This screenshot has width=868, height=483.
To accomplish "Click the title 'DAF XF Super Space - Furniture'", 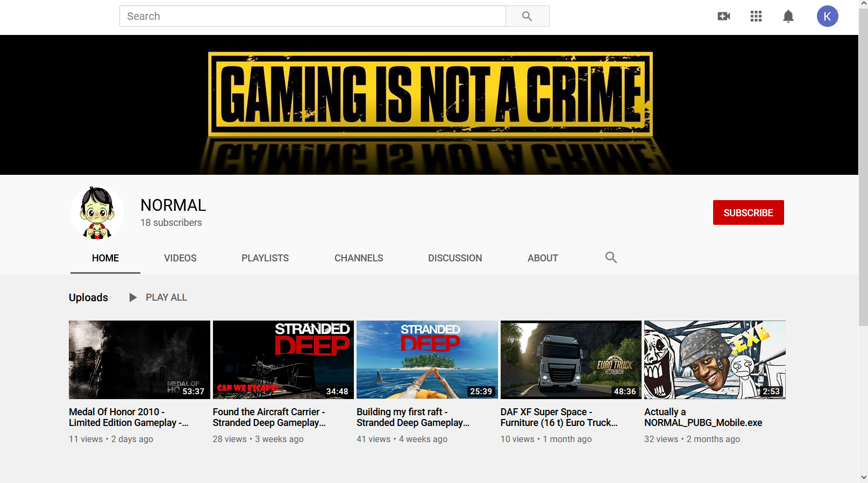I will coord(559,417).
